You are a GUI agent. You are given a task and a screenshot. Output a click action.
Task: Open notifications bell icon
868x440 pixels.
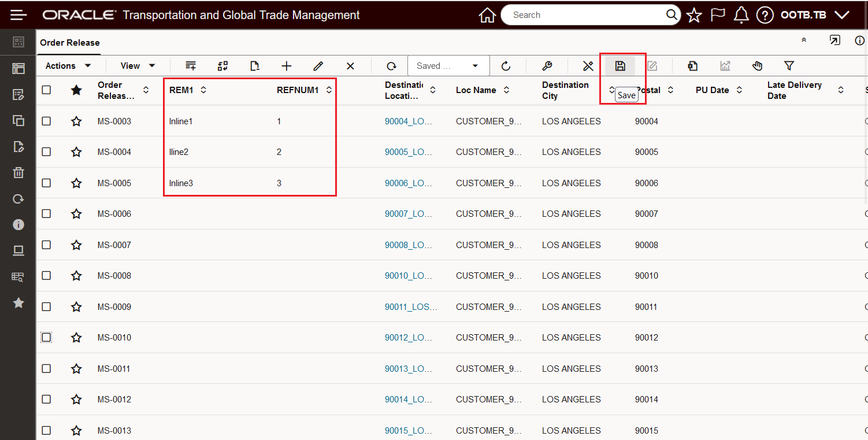click(741, 16)
